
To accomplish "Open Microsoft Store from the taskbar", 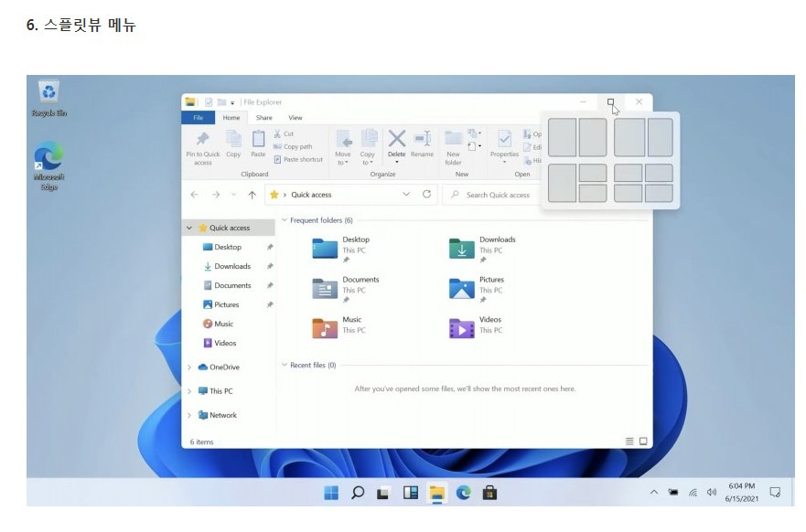I will [x=489, y=493].
